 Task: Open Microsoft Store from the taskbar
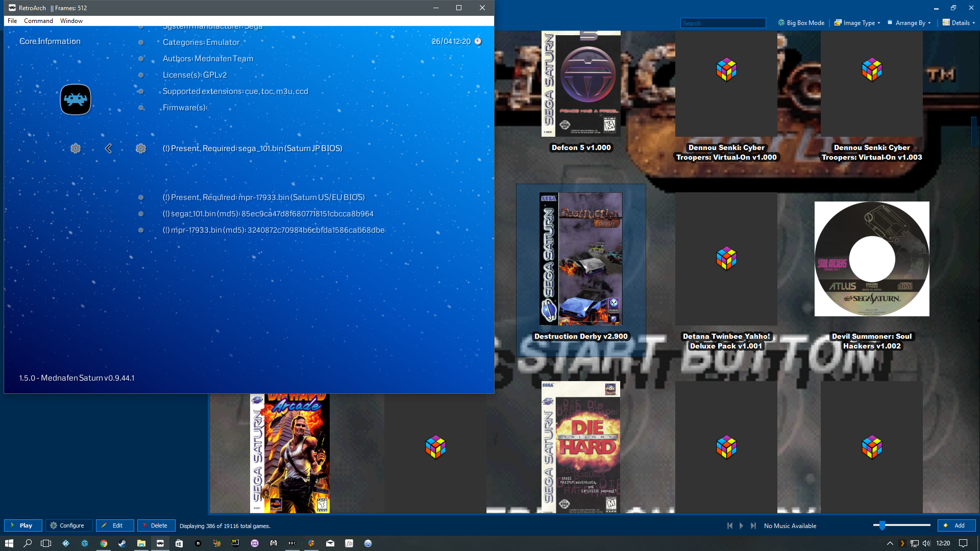click(179, 543)
